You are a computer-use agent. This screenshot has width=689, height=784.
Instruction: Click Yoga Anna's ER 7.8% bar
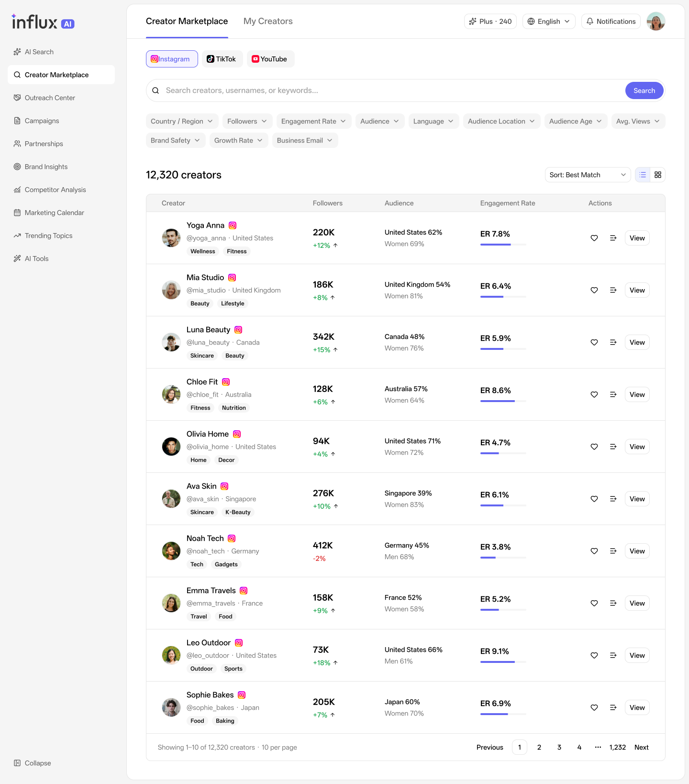[503, 245]
